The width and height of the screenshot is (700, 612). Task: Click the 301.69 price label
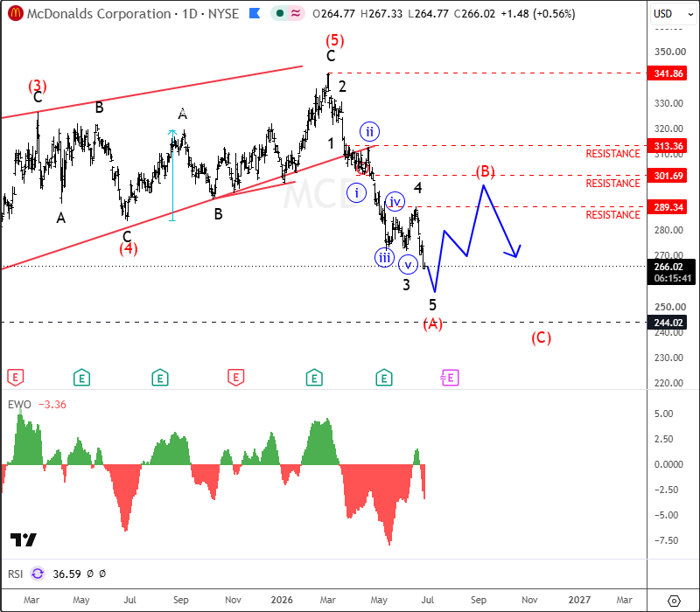click(x=668, y=176)
